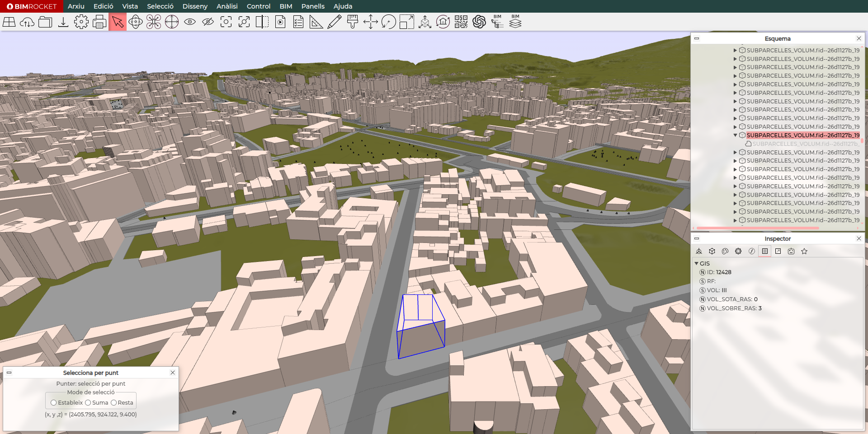Open the Panells menu
Screen dimensions: 868x434
313,6
